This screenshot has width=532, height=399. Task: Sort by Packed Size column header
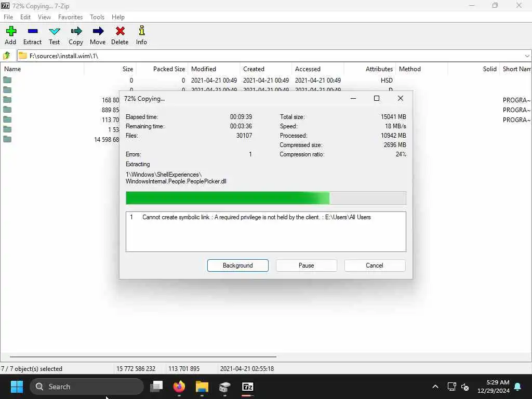coord(162,69)
